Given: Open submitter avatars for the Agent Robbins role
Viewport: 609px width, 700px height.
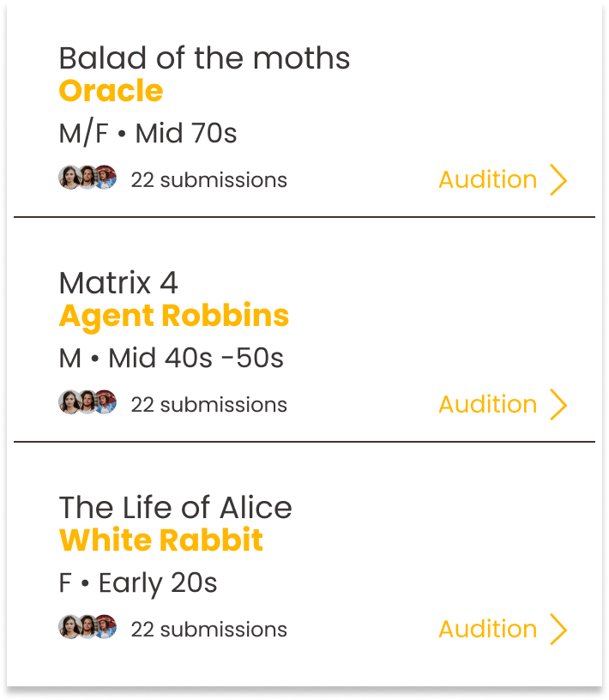Looking at the screenshot, I should click(x=87, y=402).
